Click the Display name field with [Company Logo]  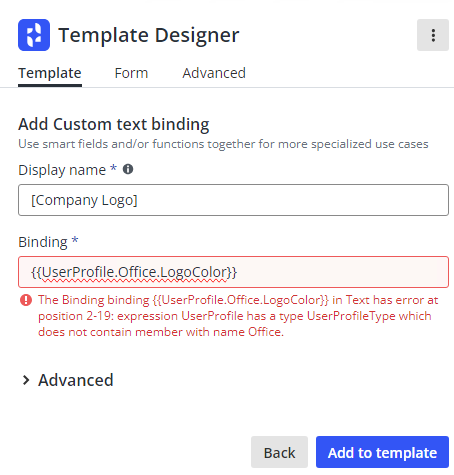pyautogui.click(x=233, y=200)
